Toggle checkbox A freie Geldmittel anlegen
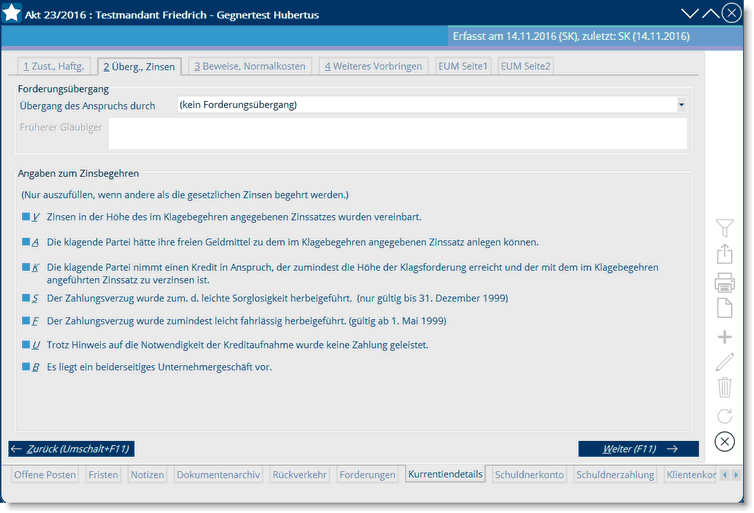754x513 pixels. coord(26,242)
